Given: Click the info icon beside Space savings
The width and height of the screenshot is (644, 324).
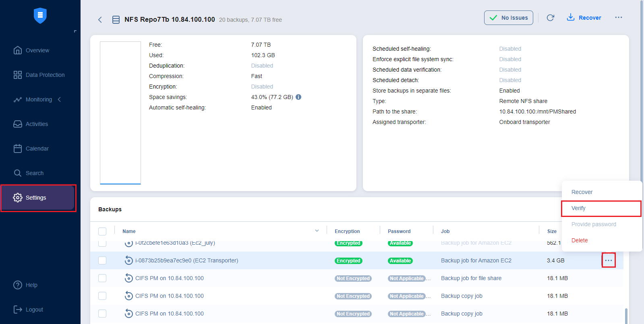Looking at the screenshot, I should pos(298,97).
